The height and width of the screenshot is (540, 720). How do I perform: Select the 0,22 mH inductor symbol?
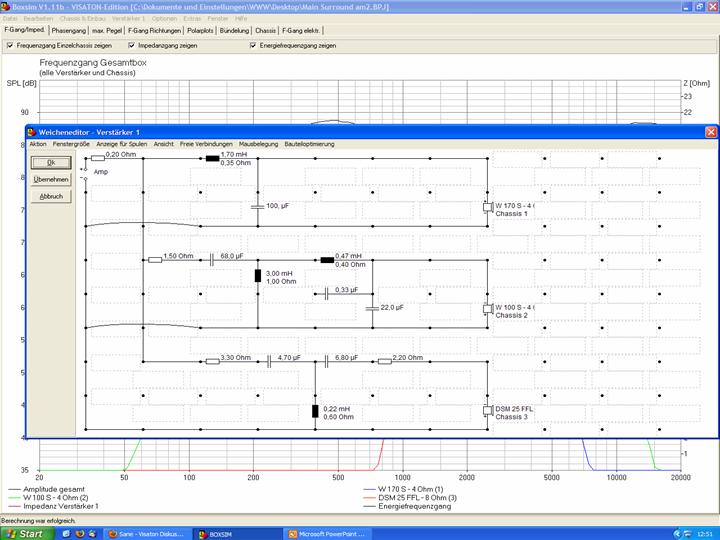click(x=315, y=411)
